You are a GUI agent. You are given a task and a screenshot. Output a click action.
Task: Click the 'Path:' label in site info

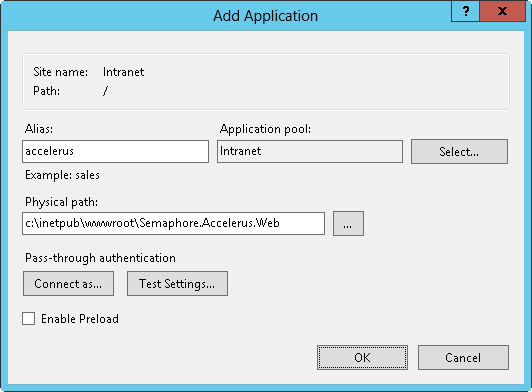click(46, 91)
